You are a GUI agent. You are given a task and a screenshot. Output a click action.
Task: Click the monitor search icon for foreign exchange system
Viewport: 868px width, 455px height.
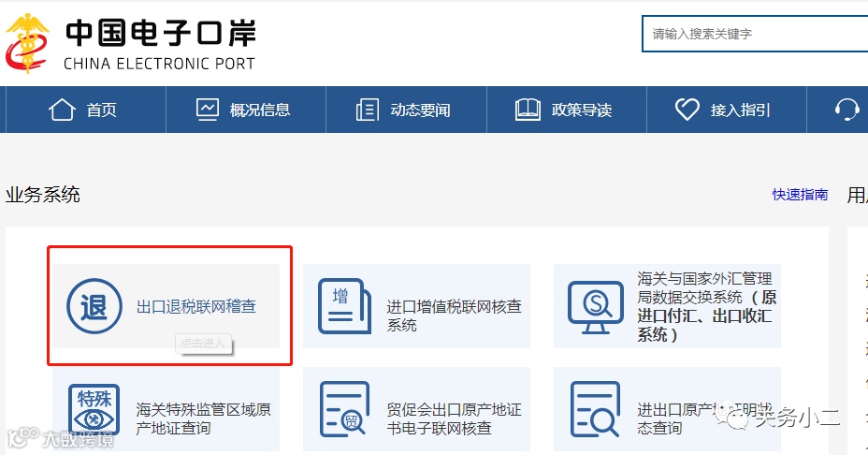point(596,307)
